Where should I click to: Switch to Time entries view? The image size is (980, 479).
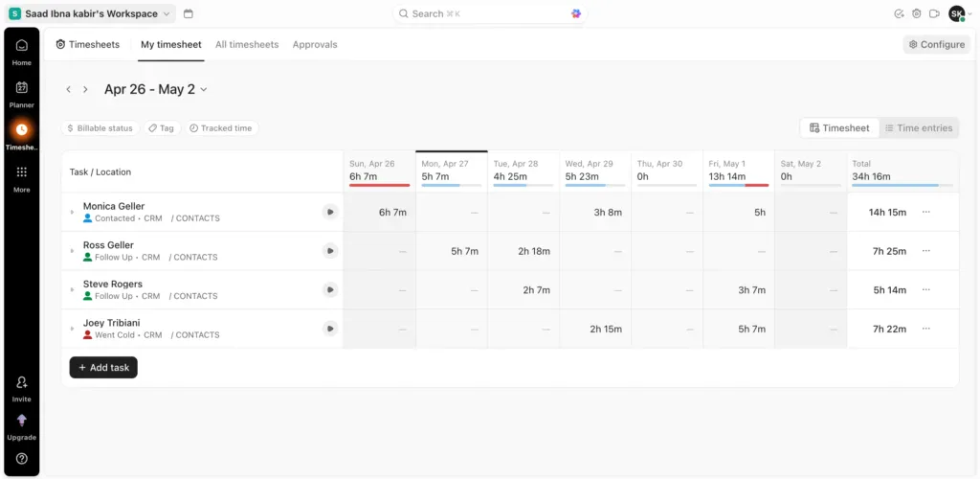pyautogui.click(x=919, y=128)
